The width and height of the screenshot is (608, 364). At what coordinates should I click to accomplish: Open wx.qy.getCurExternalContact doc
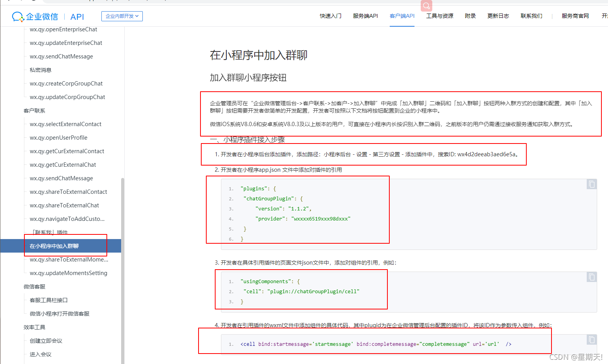[x=67, y=151]
